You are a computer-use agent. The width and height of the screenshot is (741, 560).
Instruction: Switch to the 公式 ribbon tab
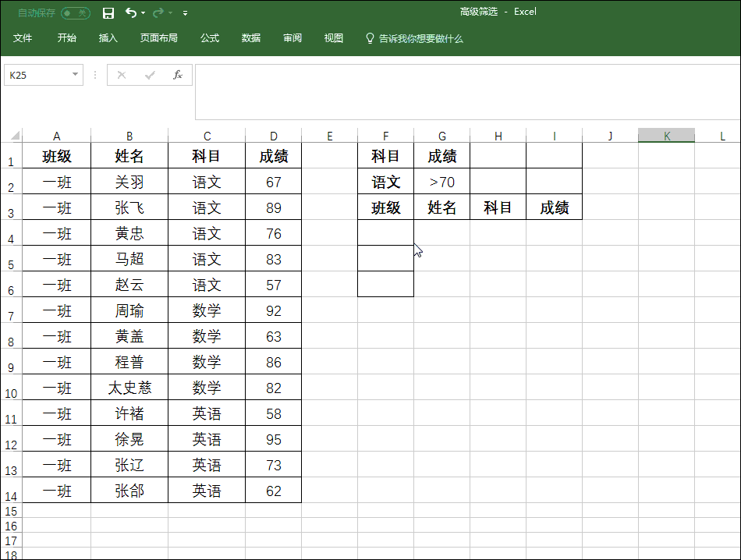pyautogui.click(x=209, y=38)
